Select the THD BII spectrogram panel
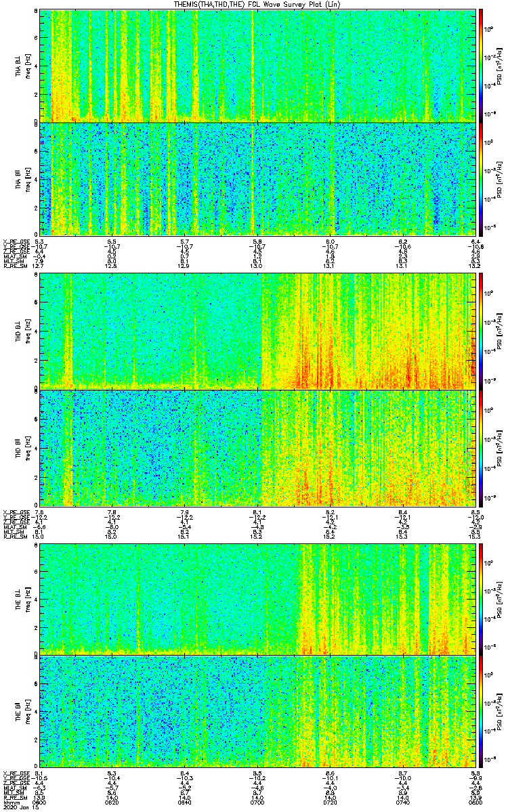The image size is (508, 812). (257, 448)
